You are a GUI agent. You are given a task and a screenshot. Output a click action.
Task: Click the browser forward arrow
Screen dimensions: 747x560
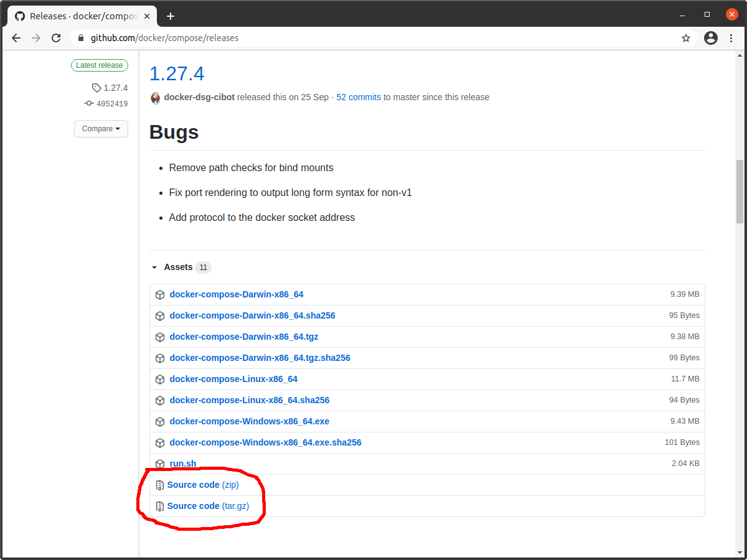coord(36,38)
